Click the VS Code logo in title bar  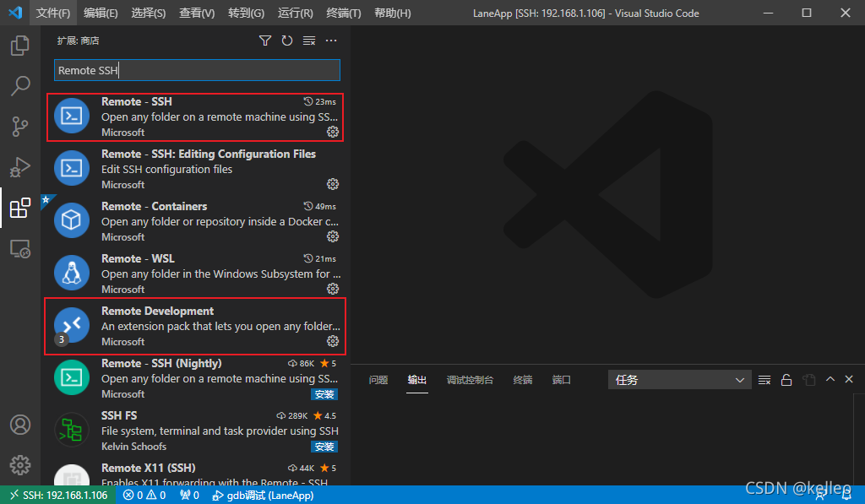coord(15,13)
